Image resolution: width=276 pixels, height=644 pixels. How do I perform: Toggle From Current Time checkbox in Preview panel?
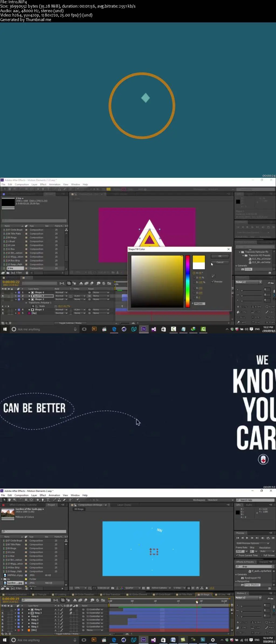coord(237,555)
